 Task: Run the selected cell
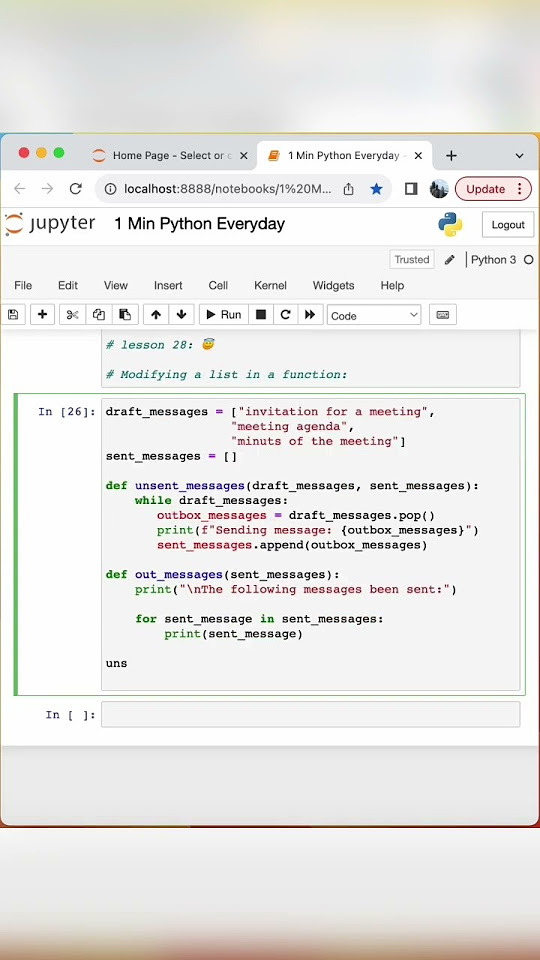pos(223,315)
